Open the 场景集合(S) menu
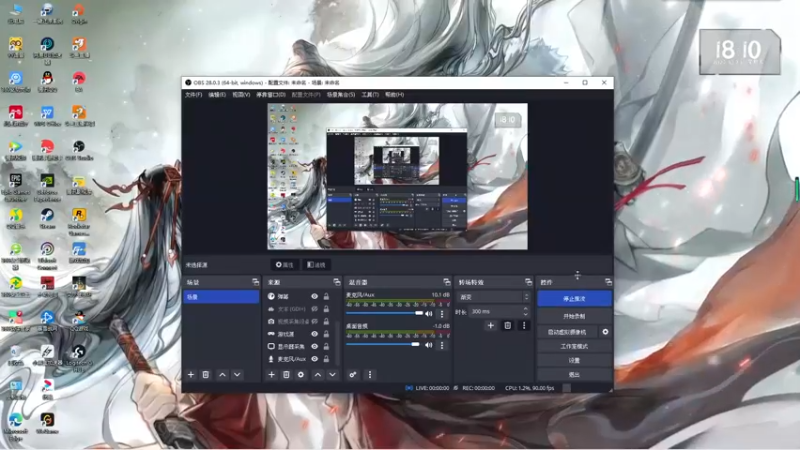This screenshot has width=800, height=450. tap(341, 94)
